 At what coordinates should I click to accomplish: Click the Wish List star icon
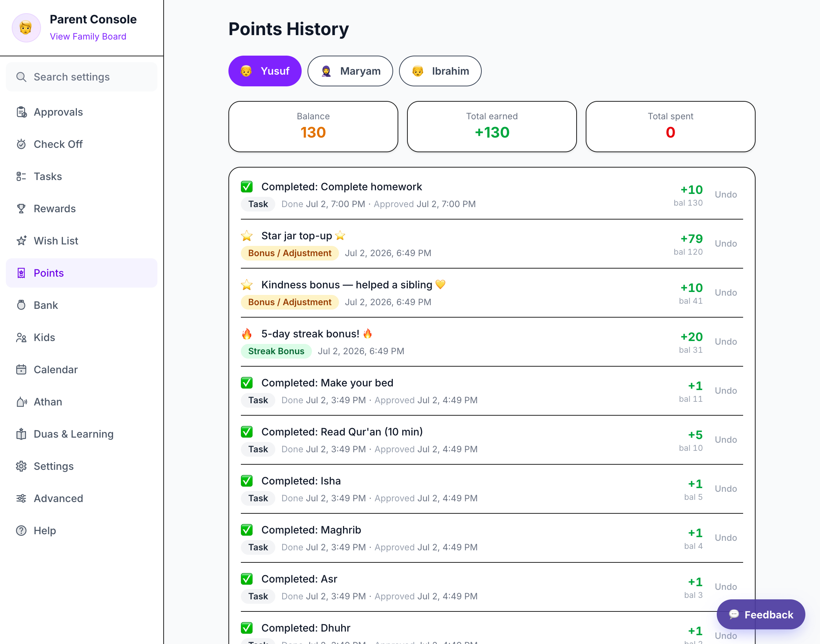[x=22, y=240]
